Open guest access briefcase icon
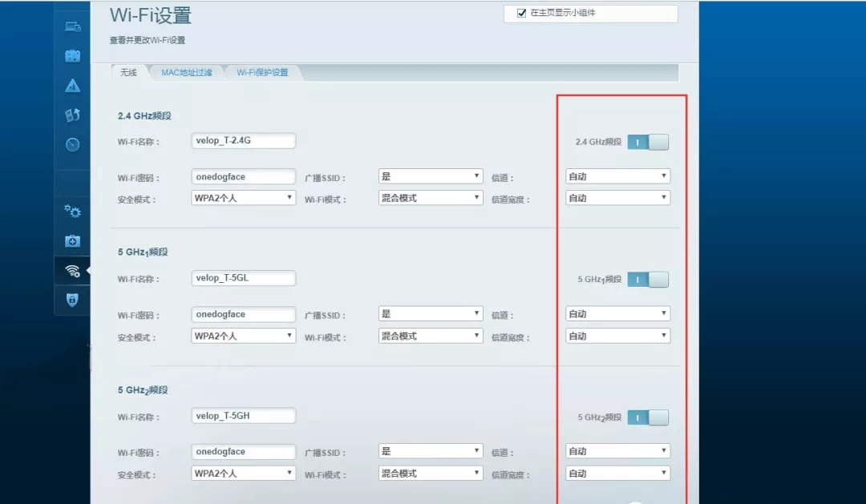Image resolution: width=866 pixels, height=504 pixels. click(x=73, y=56)
